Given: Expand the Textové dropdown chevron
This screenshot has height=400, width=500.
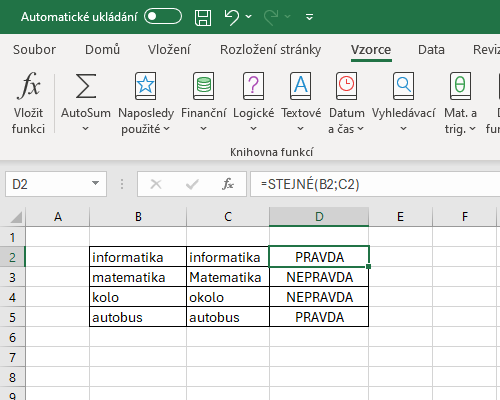Looking at the screenshot, I should tap(301, 129).
